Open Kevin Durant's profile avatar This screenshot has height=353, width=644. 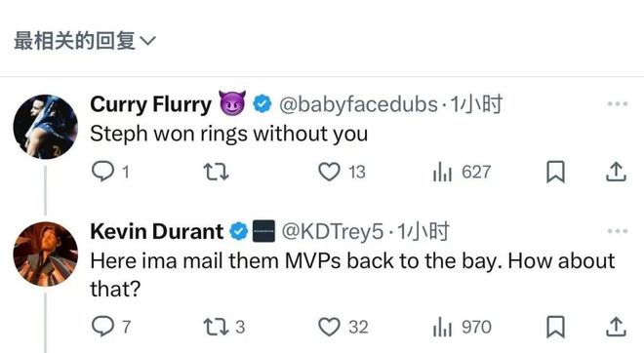point(45,255)
